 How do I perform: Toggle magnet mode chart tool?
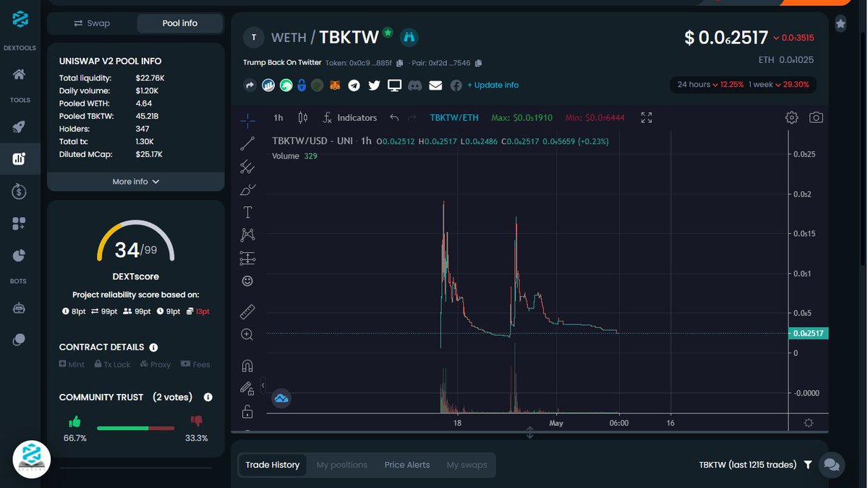point(247,366)
